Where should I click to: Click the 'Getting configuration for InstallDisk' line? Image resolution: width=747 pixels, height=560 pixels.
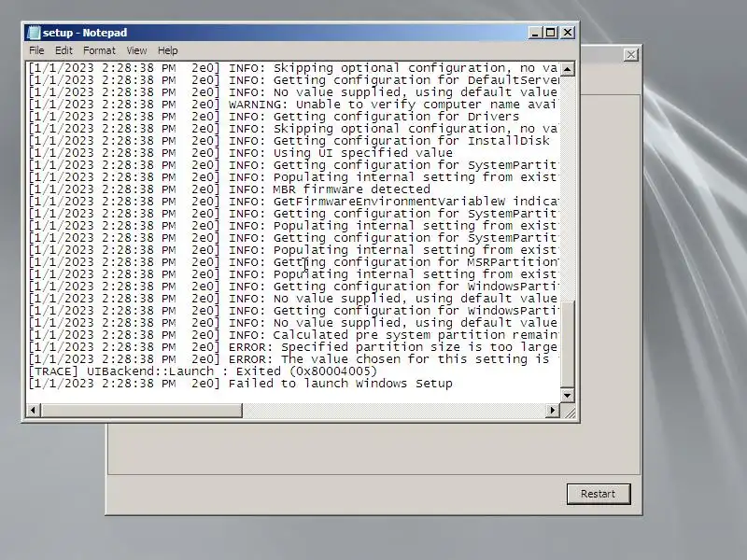pyautogui.click(x=289, y=141)
